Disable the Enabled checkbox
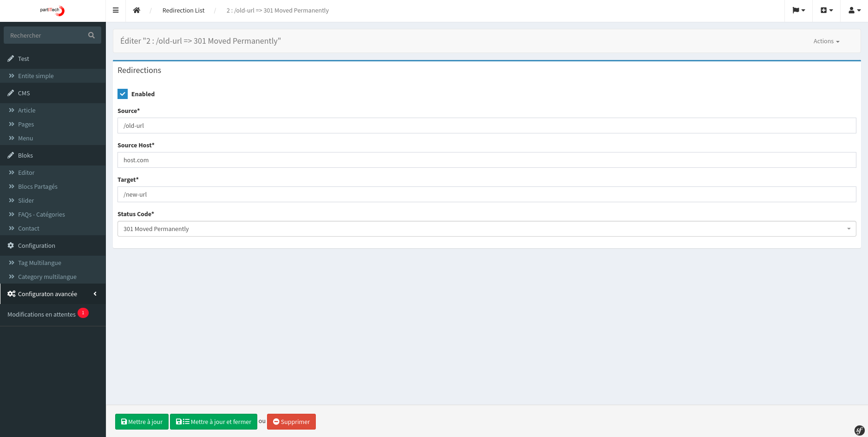The height and width of the screenshot is (437, 868). (x=122, y=93)
